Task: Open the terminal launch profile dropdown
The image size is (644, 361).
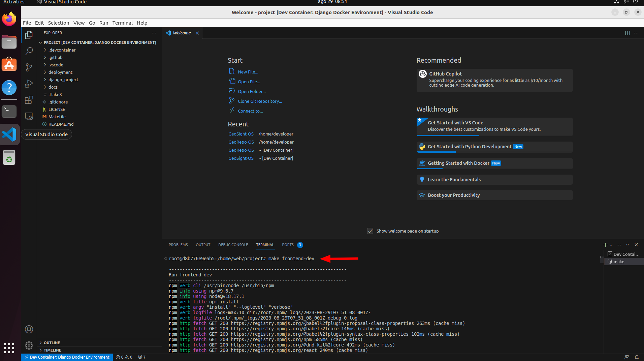Action: (611, 245)
